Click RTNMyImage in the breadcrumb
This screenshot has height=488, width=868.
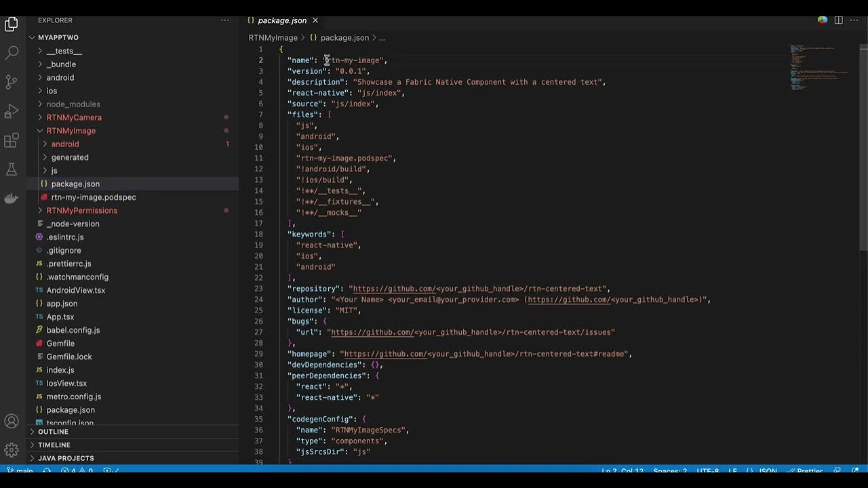(x=273, y=38)
